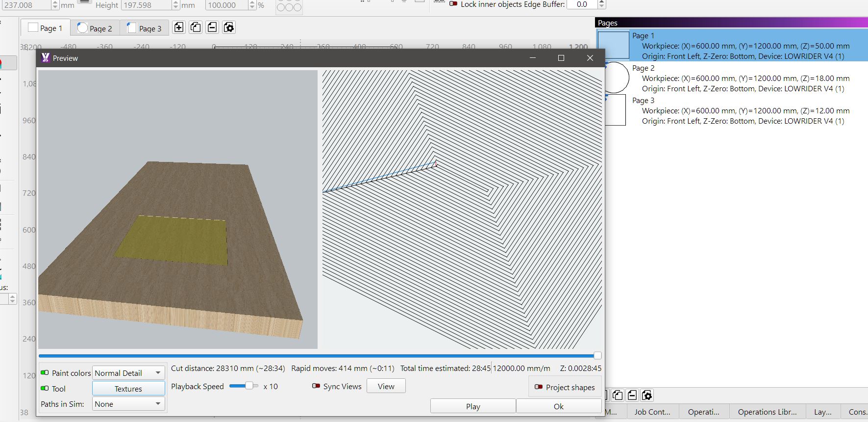Toggle the Tool visibility switch
This screenshot has height=422, width=868.
[45, 389]
